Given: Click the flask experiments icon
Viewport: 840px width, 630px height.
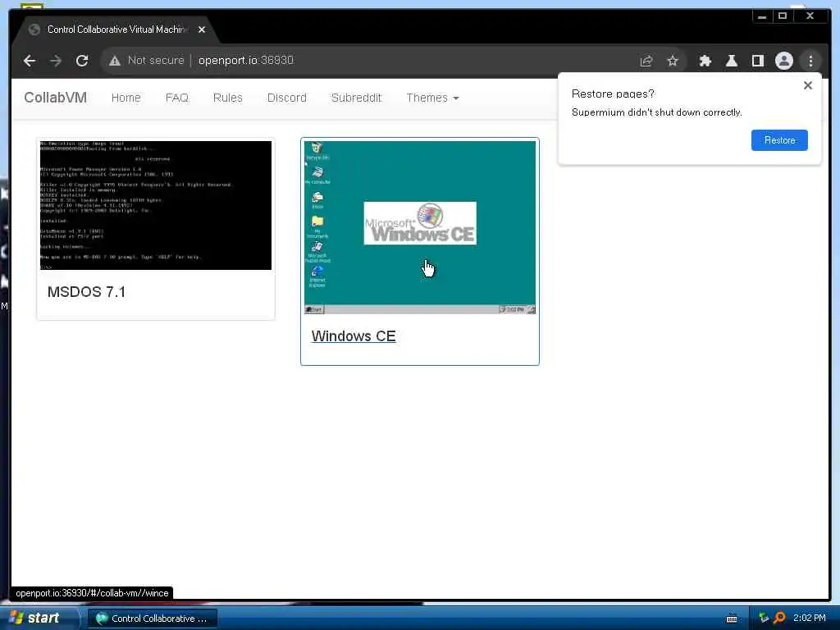Looking at the screenshot, I should (731, 61).
